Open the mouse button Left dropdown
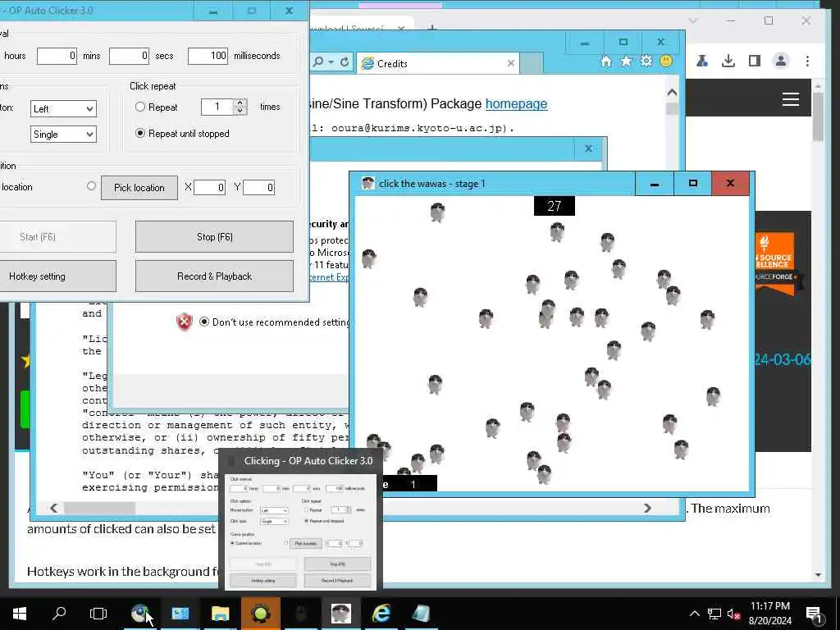This screenshot has width=840, height=630. click(x=63, y=109)
